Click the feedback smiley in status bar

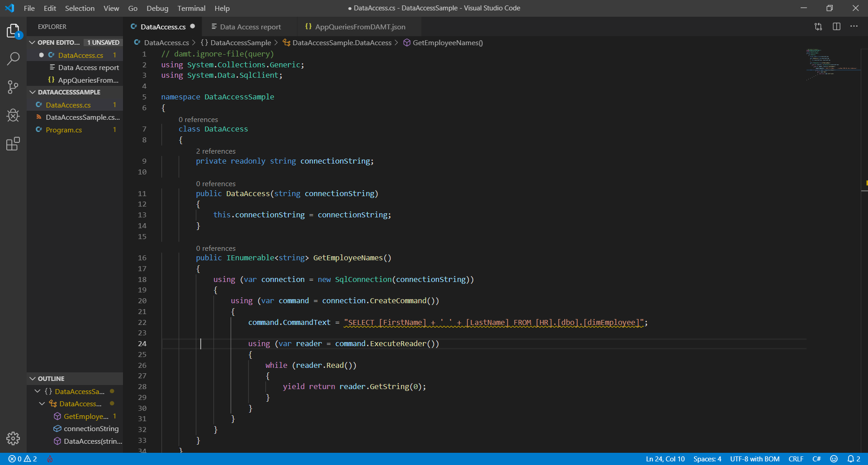click(x=834, y=459)
